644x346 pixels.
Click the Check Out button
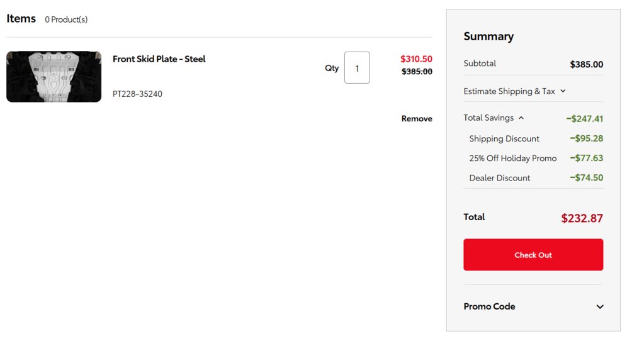point(533,255)
